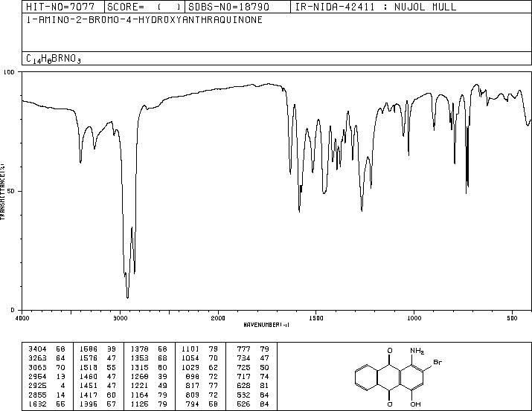This screenshot has width=532, height=411.
Task: Click the IR-NIDA-42411 : NUJOL MULL label
Action: click(x=376, y=7)
